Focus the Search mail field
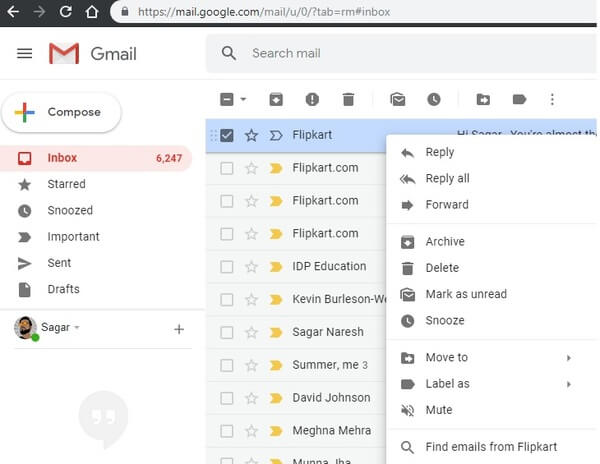 401,53
